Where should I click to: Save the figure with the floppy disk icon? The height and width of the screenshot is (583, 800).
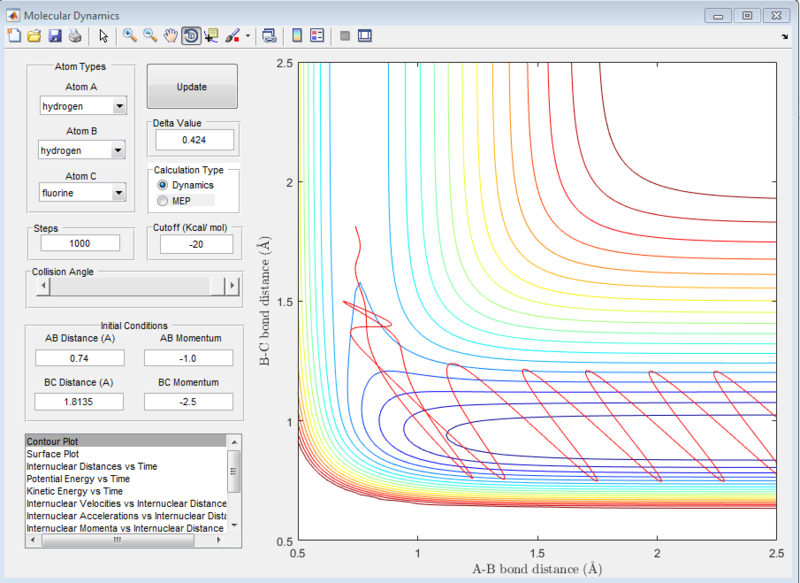coord(55,36)
